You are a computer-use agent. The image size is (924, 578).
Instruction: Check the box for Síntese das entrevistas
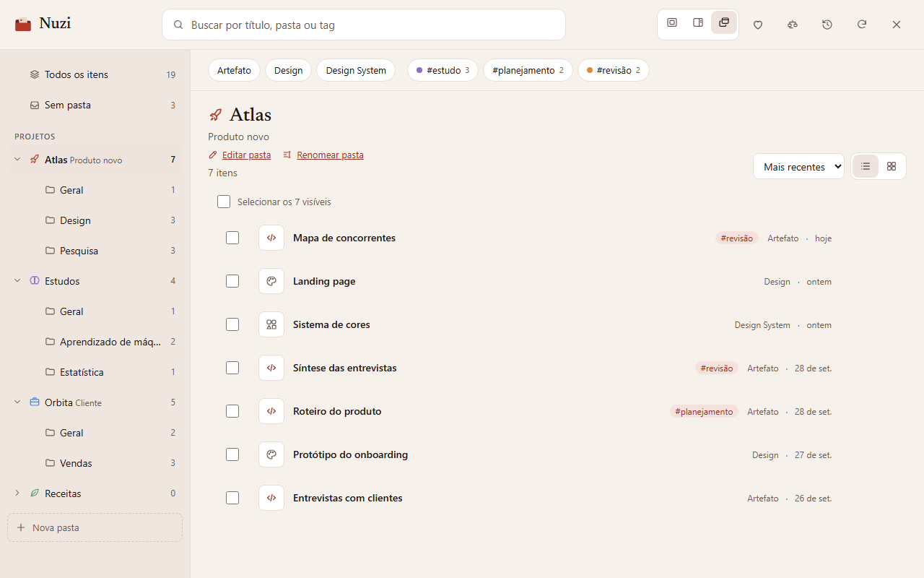point(232,368)
